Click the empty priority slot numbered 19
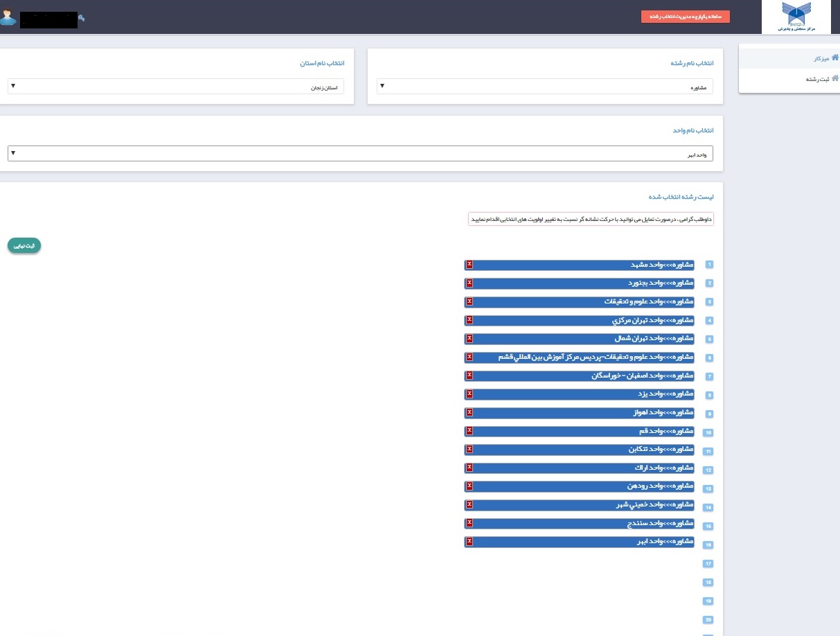The width and height of the screenshot is (840, 636). point(708,601)
